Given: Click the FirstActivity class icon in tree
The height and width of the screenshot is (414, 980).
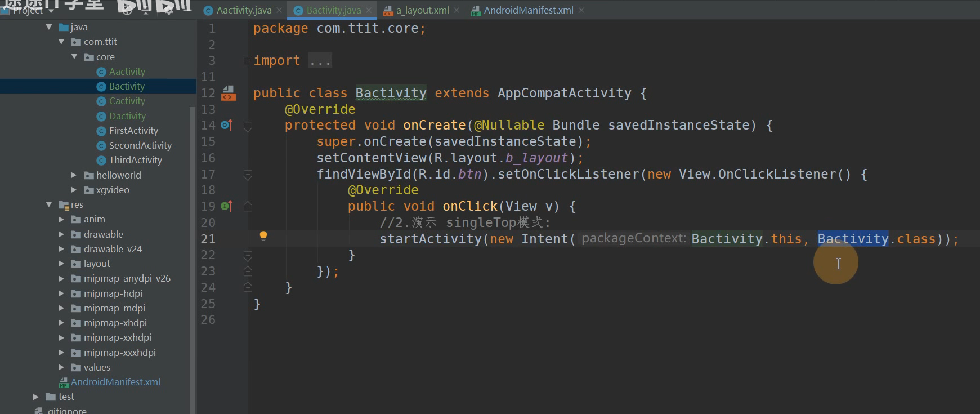Looking at the screenshot, I should pos(101,131).
